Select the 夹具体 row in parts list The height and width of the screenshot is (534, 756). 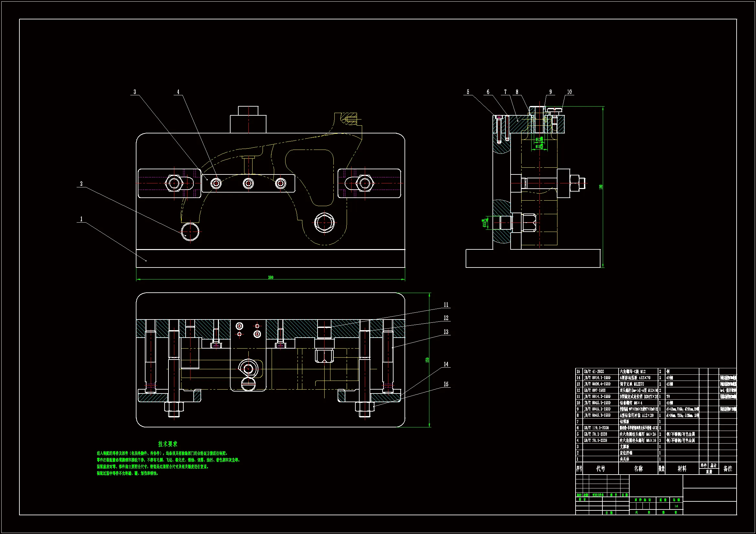(x=625, y=459)
